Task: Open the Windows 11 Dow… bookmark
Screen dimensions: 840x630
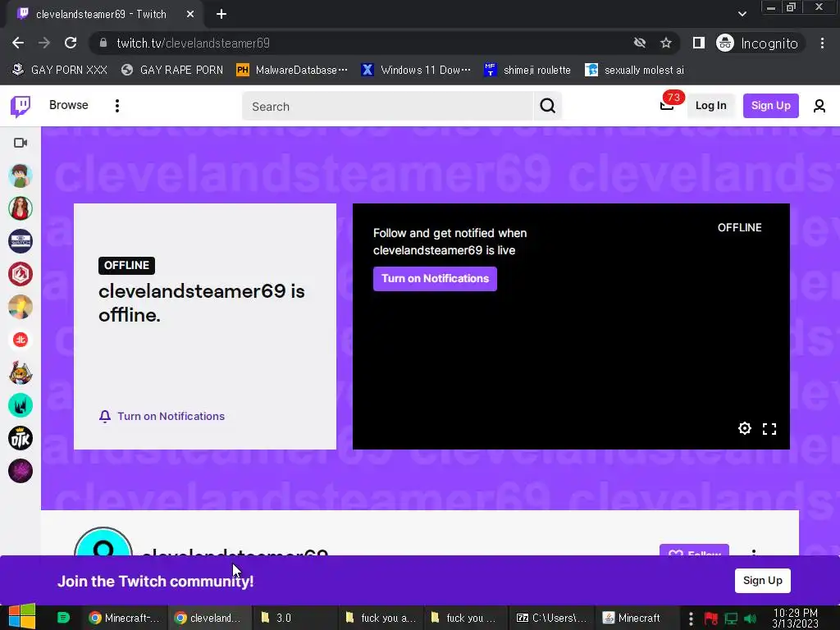Action: click(416, 71)
